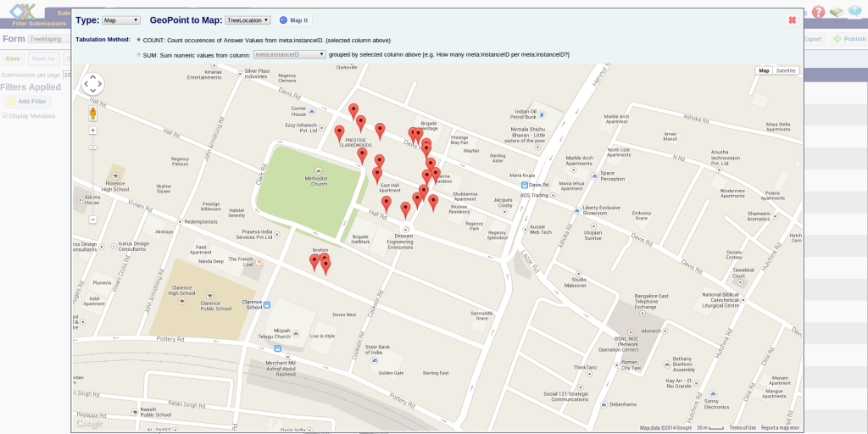Image resolution: width=868 pixels, height=434 pixels.
Task: Click the Adams House map icon
Action: point(81,199)
